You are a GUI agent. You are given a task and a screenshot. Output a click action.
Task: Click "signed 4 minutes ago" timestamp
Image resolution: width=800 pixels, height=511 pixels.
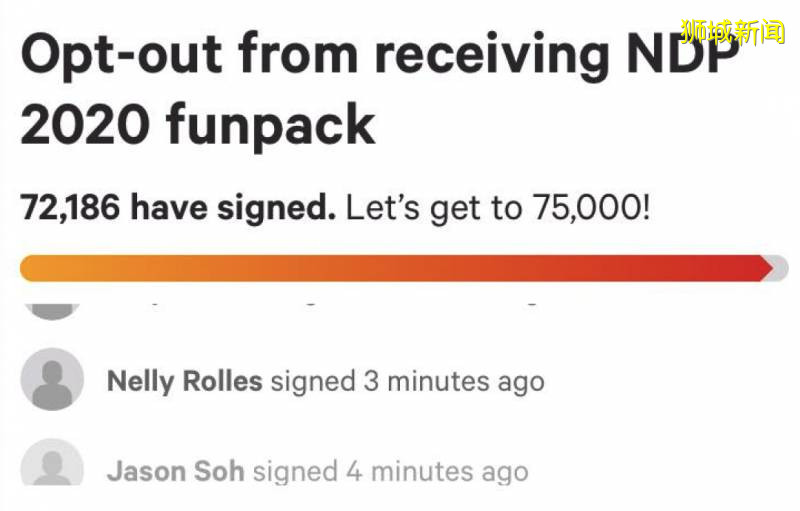[x=390, y=470]
